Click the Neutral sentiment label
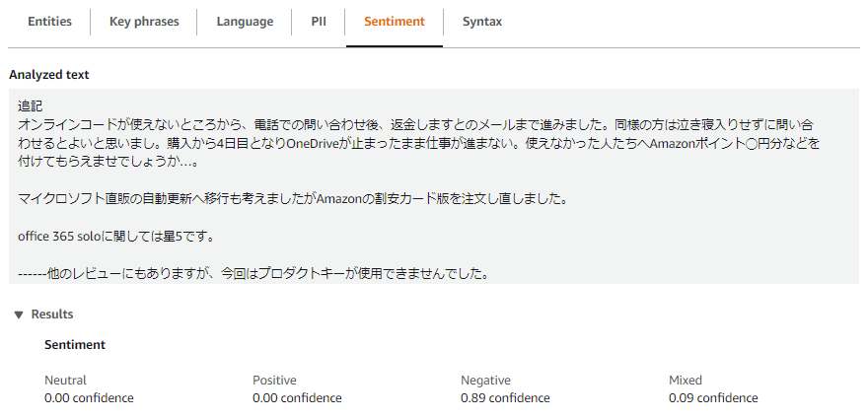The height and width of the screenshot is (419, 868). [65, 380]
